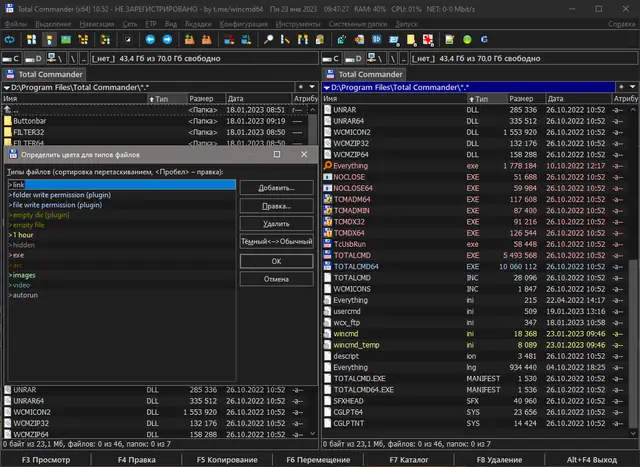The height and width of the screenshot is (467, 640).
Task: Click the parent directory up-arrow icon
Action: [x=8, y=110]
